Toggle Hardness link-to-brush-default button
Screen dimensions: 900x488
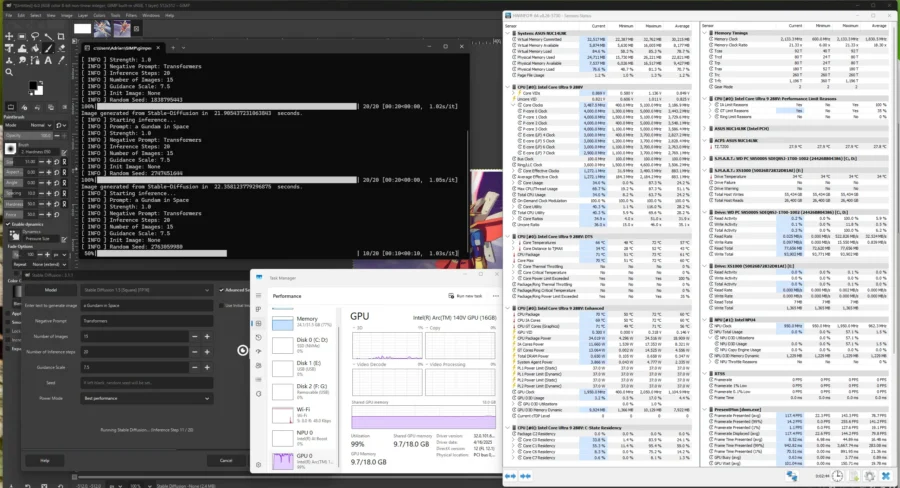(64, 204)
